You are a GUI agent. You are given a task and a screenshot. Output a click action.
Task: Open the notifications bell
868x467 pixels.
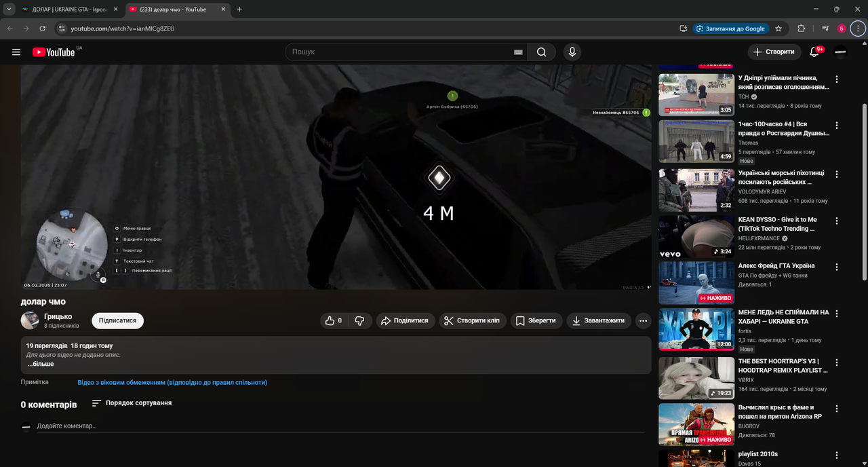tap(815, 52)
